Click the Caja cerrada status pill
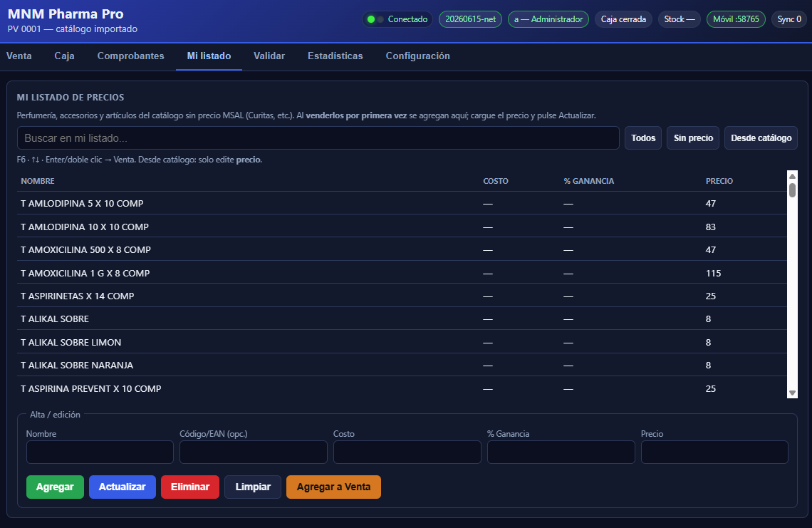The width and height of the screenshot is (812, 528). tap(623, 19)
